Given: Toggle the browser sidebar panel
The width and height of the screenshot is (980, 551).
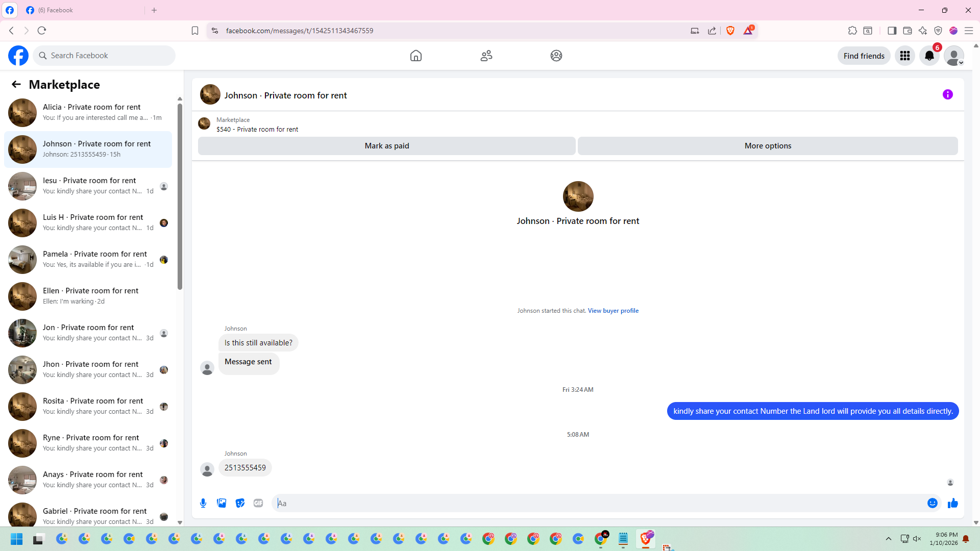Looking at the screenshot, I should click(x=892, y=31).
